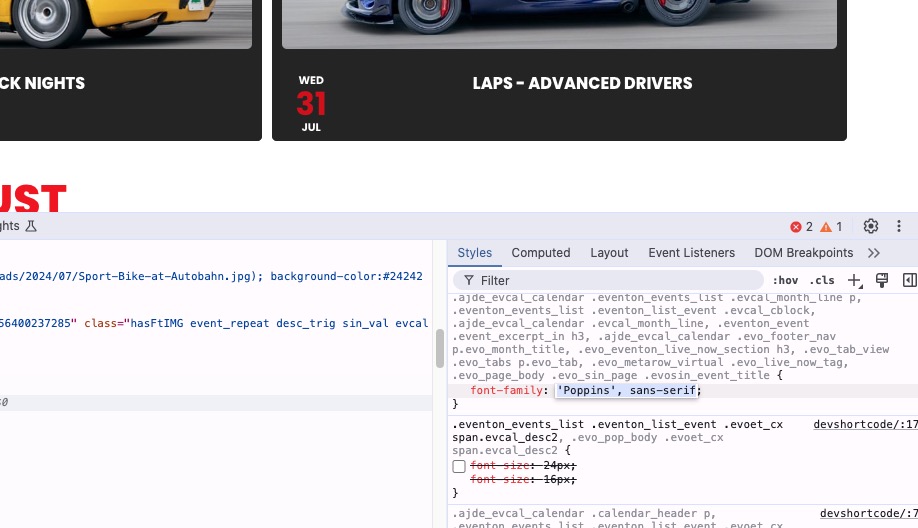The height and width of the screenshot is (528, 918).
Task: Open devshortcode/:17 source link
Action: tap(865, 424)
